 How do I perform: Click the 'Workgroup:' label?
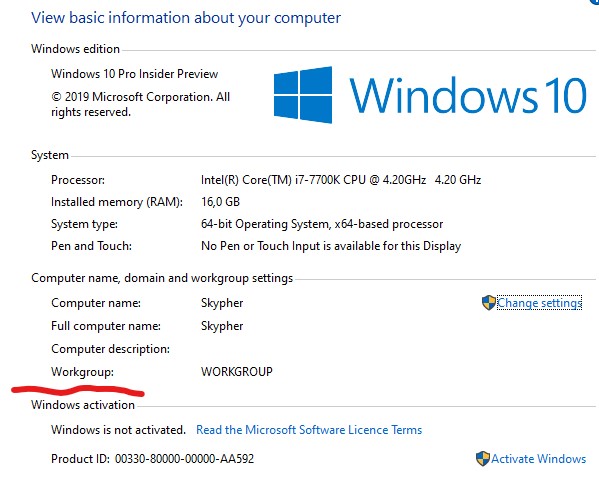(83, 372)
